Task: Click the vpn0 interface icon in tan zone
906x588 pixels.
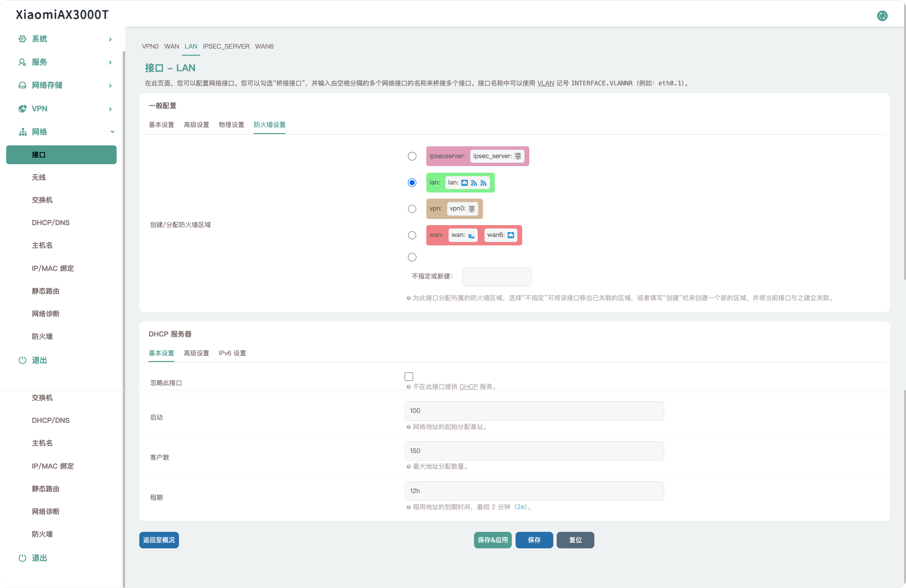Action: coord(472,209)
